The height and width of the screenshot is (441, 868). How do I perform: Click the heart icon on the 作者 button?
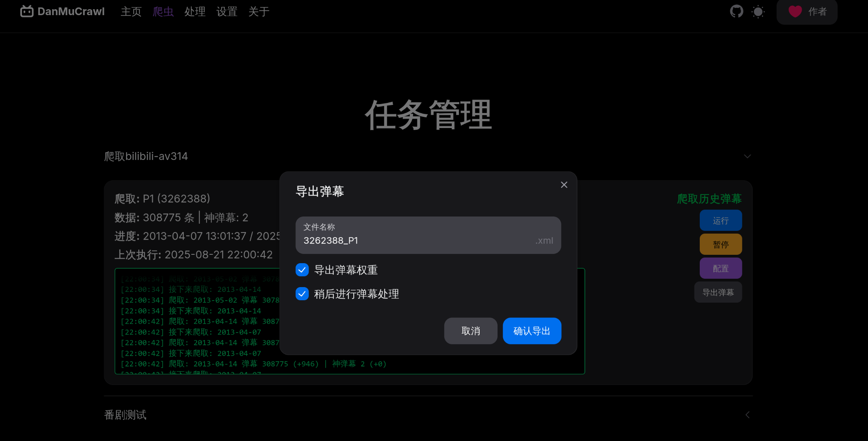click(x=795, y=12)
